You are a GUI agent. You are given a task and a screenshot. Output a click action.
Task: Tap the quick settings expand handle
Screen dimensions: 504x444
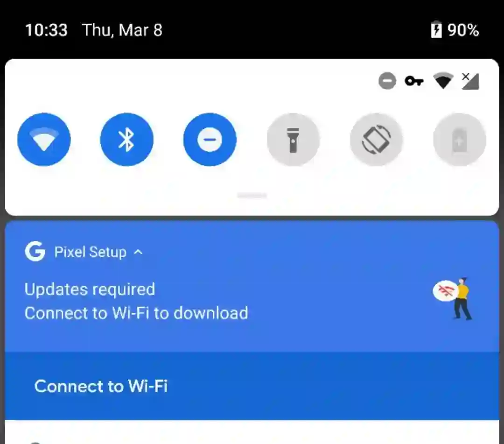[252, 196]
